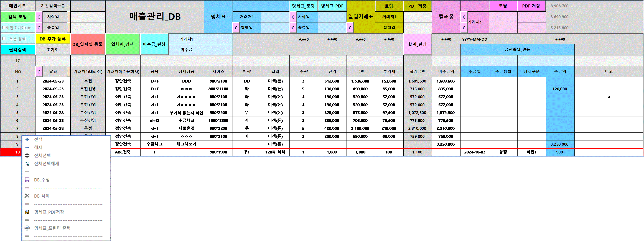Click the 초기화 button
644x241 pixels.
(52, 50)
